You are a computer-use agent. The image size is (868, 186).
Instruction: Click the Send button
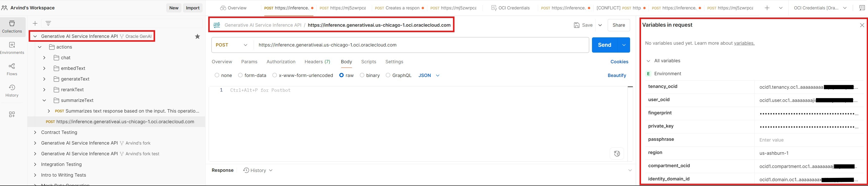[x=604, y=45]
